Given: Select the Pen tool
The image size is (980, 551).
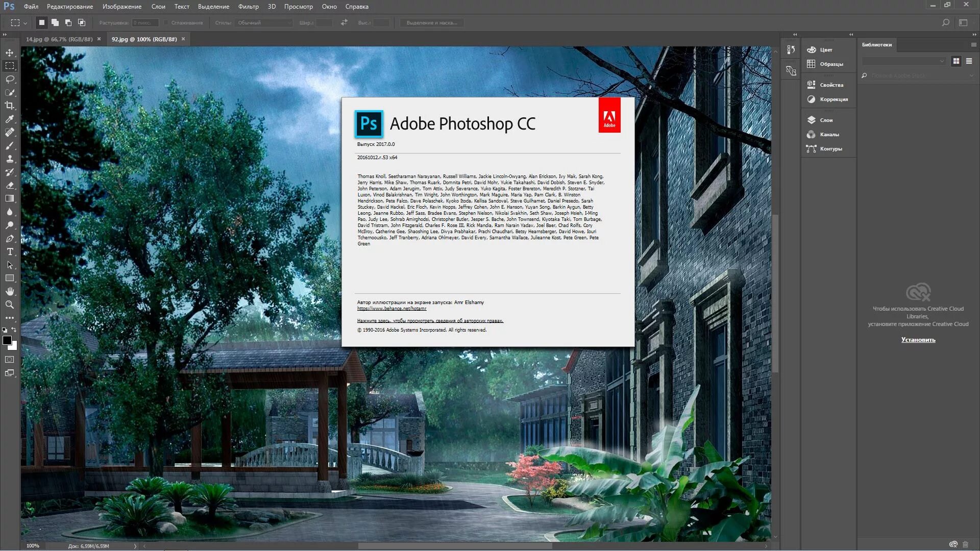Looking at the screenshot, I should click(x=10, y=238).
